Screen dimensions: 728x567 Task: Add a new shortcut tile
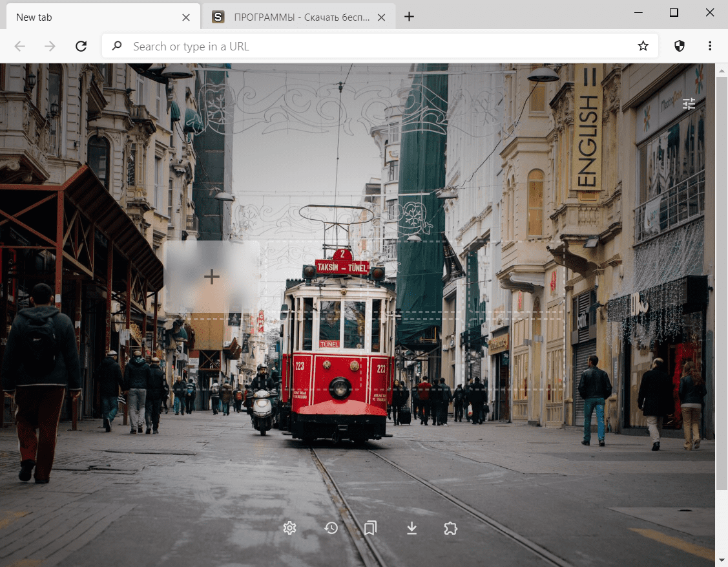(x=212, y=277)
